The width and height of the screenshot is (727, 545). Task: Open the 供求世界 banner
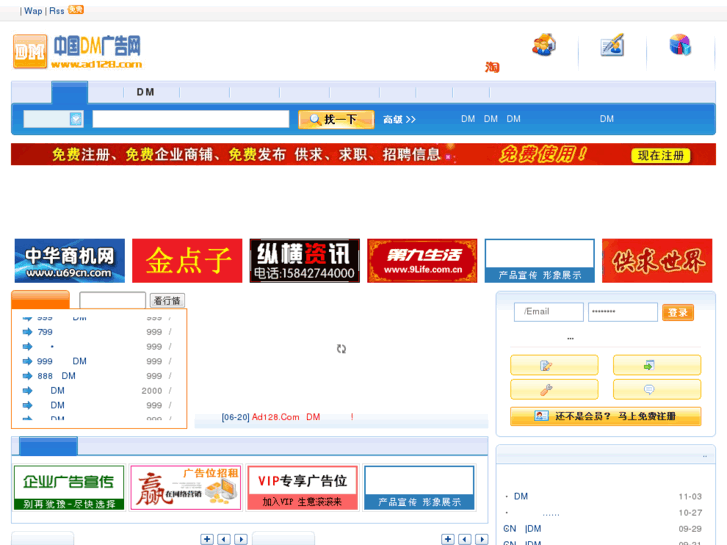(657, 261)
